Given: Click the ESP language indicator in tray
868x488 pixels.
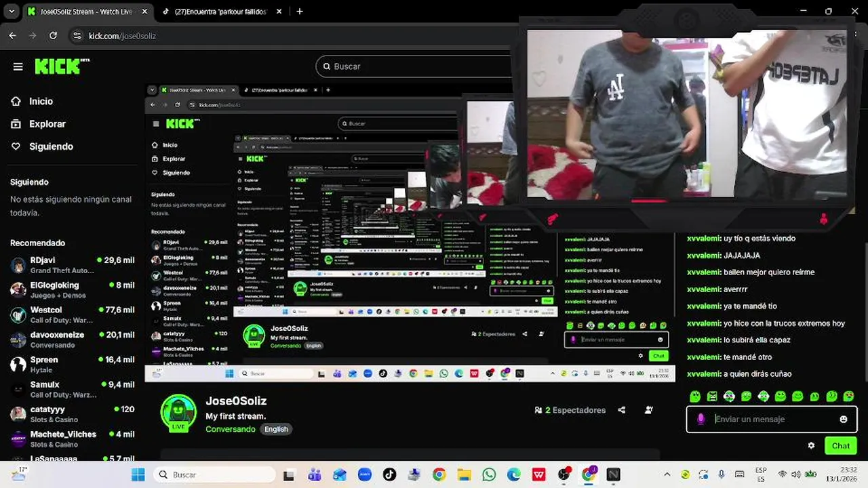Looking at the screenshot, I should tap(761, 474).
